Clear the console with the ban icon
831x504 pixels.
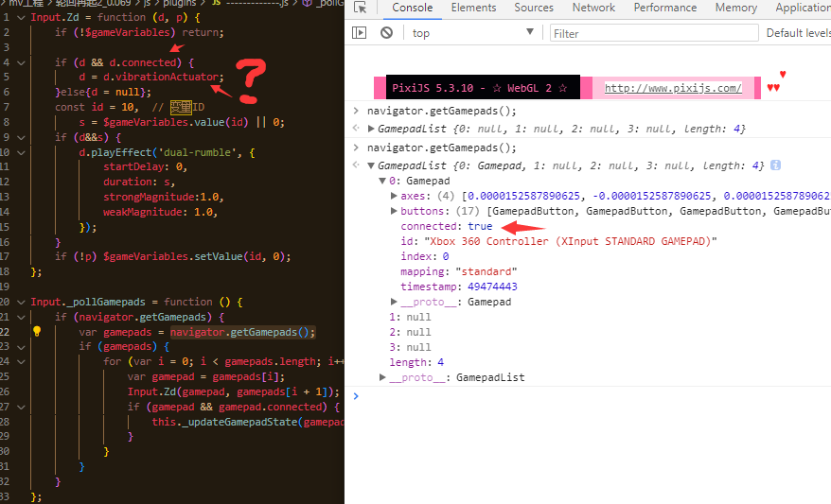[386, 33]
